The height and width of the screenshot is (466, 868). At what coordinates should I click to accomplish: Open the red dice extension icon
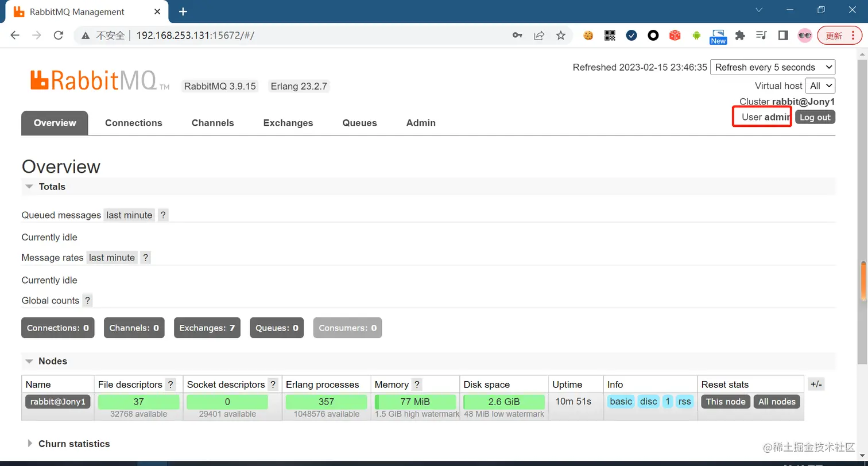(x=675, y=36)
